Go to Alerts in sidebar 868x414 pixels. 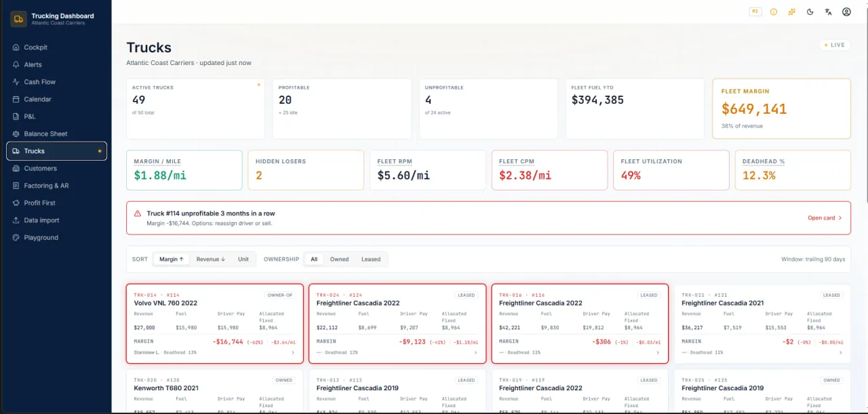point(56,64)
